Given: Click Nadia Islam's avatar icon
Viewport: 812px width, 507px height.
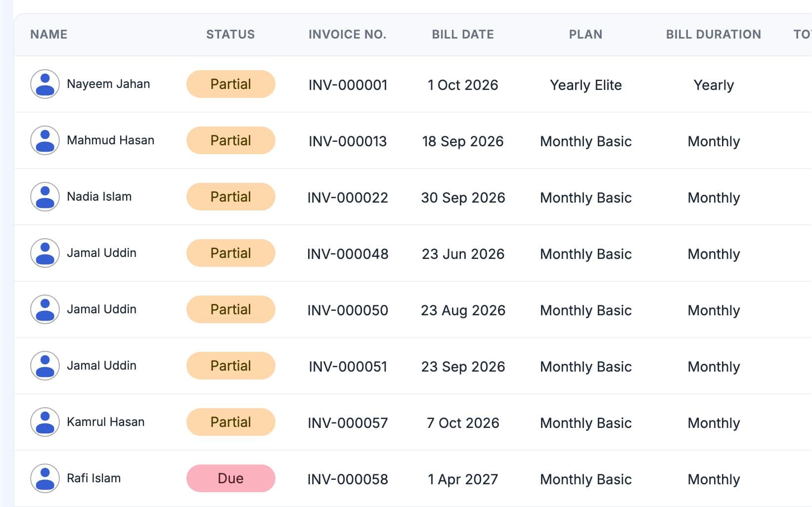Looking at the screenshot, I should pos(45,197).
